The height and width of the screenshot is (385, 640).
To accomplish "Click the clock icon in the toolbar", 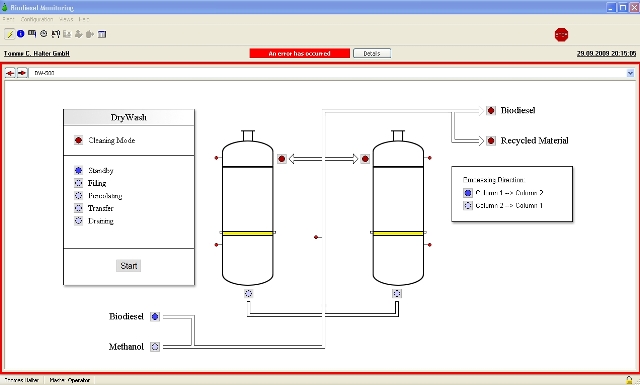I will tap(44, 34).
